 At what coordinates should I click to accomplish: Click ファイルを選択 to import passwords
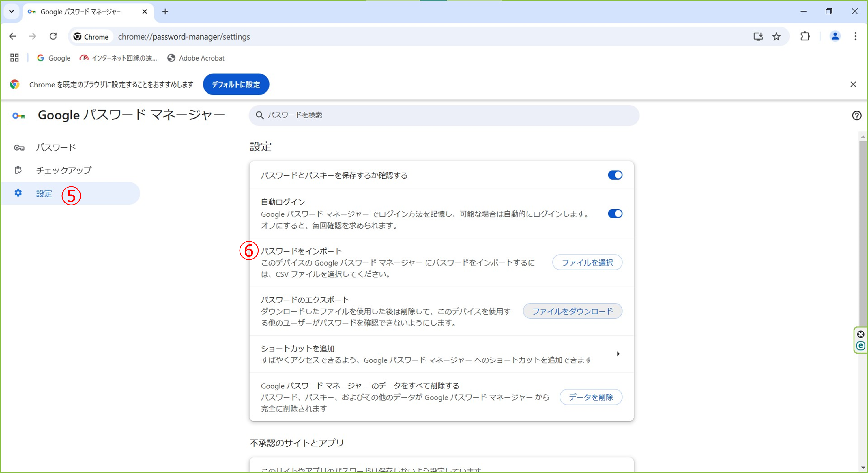587,262
